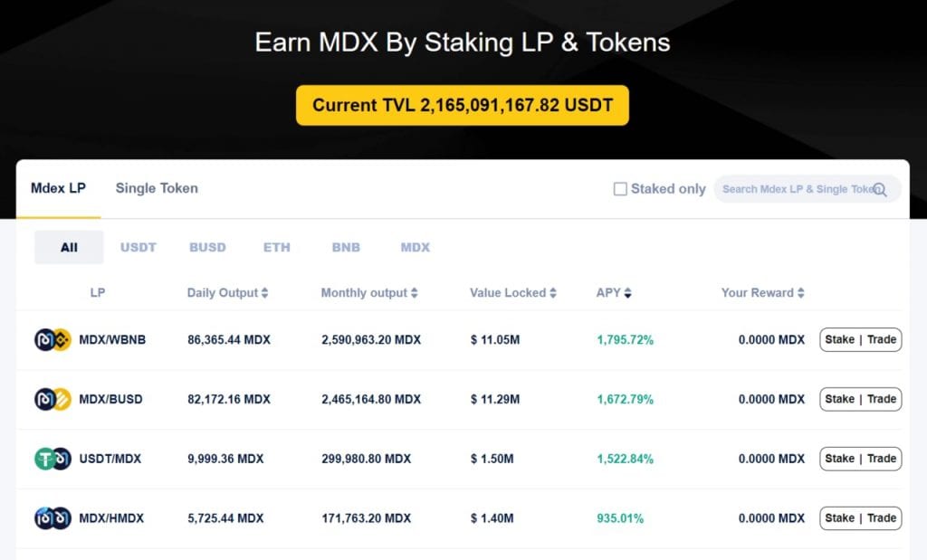Click the MDX/WBNB token pair icon

(52, 339)
